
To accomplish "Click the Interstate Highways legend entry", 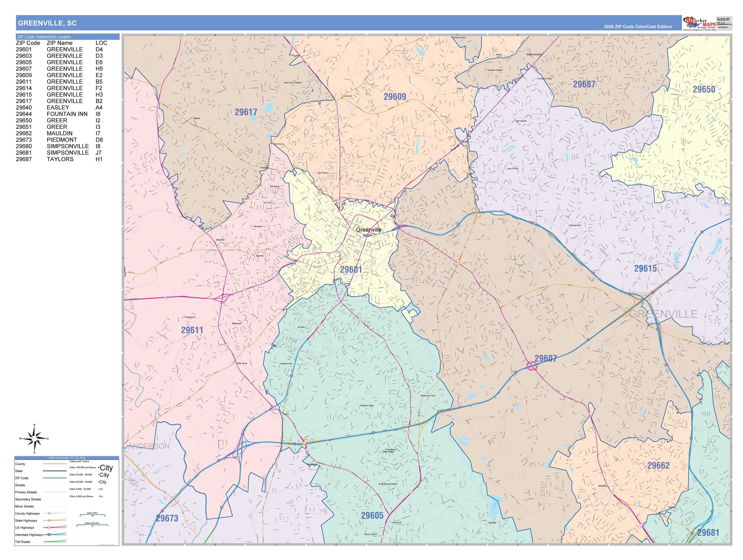I will (x=41, y=535).
